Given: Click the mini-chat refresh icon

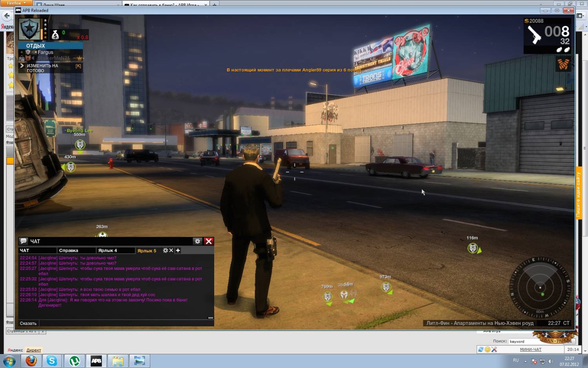Looking at the screenshot, I should click(x=481, y=349).
